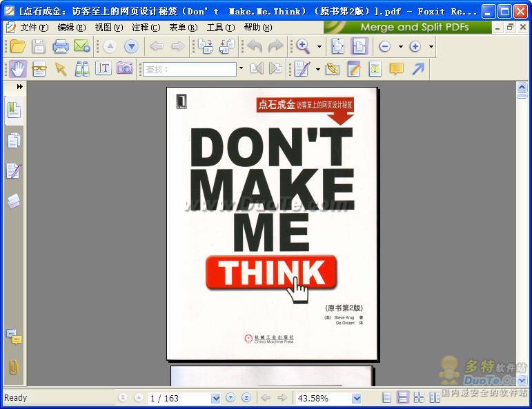Select the Typewriter text tool
The image size is (532, 409).
click(375, 69)
